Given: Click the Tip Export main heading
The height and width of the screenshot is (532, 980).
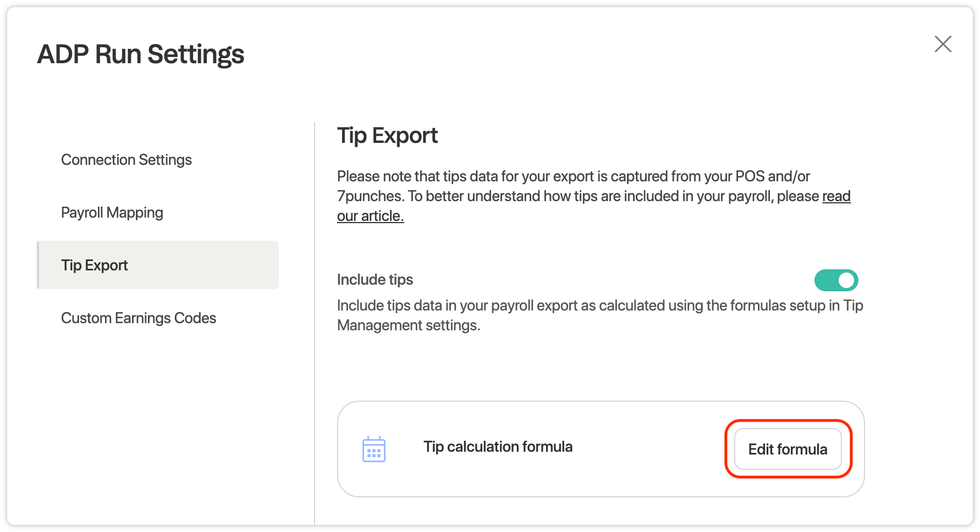Looking at the screenshot, I should (387, 136).
